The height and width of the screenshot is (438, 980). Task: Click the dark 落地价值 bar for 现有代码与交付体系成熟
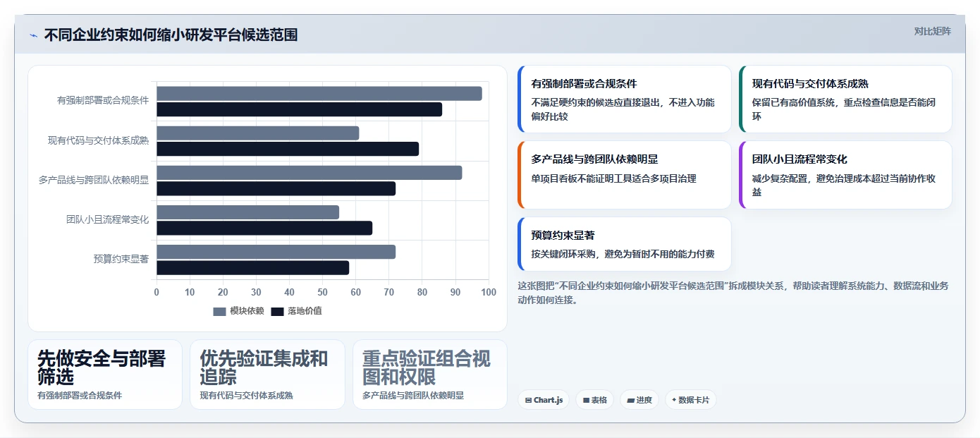[288, 149]
